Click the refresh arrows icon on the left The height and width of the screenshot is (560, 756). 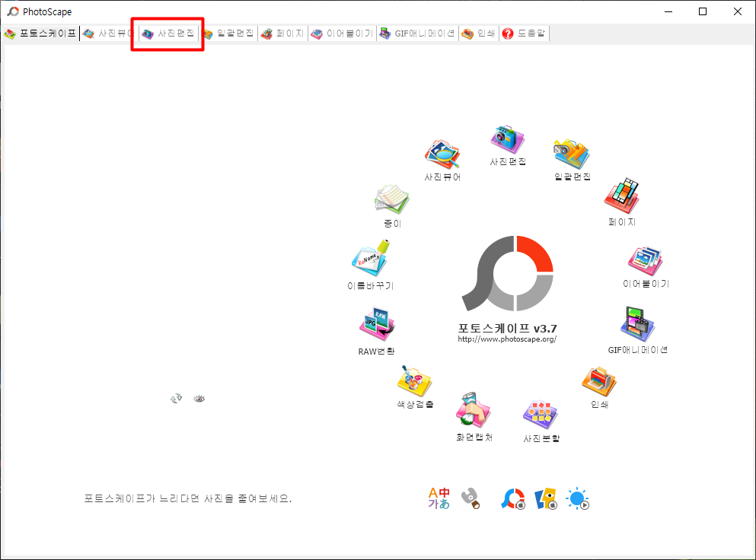(x=176, y=399)
